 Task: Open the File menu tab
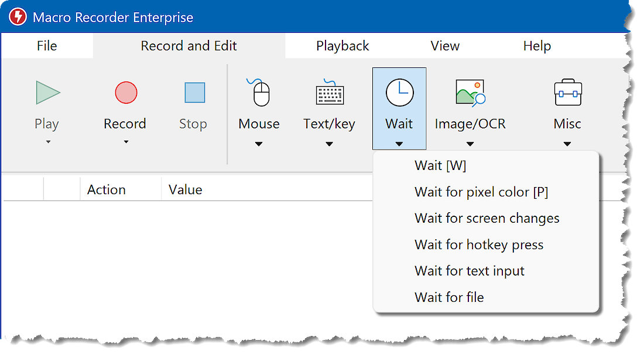click(47, 46)
